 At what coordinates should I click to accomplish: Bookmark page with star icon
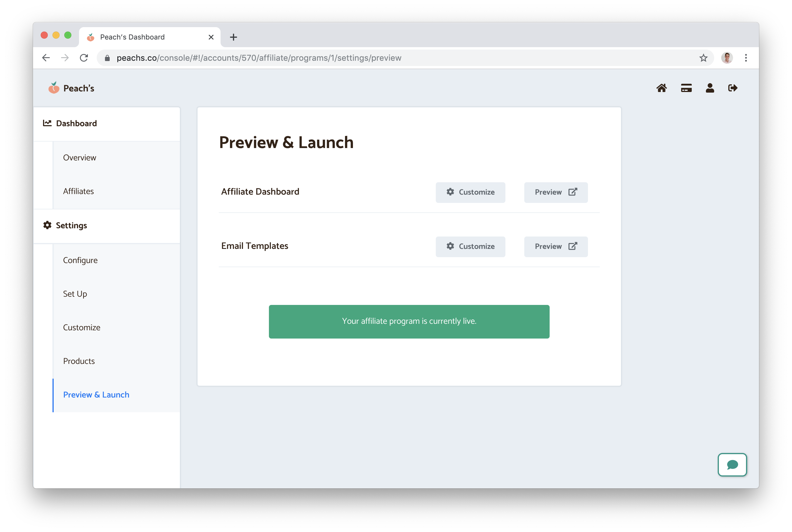[703, 58]
